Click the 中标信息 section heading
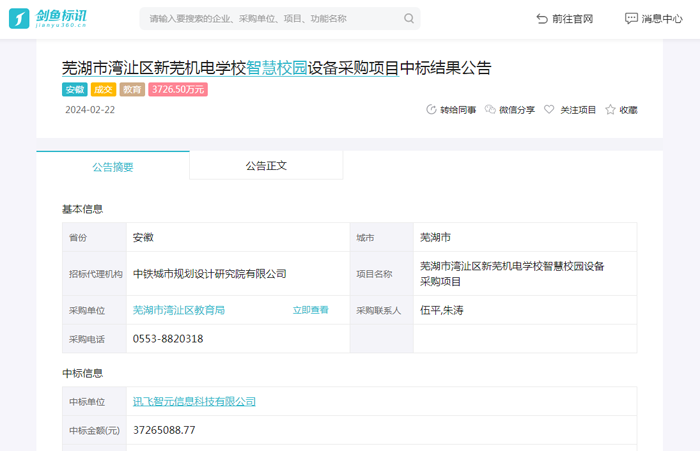This screenshot has height=451, width=700. pyautogui.click(x=83, y=373)
